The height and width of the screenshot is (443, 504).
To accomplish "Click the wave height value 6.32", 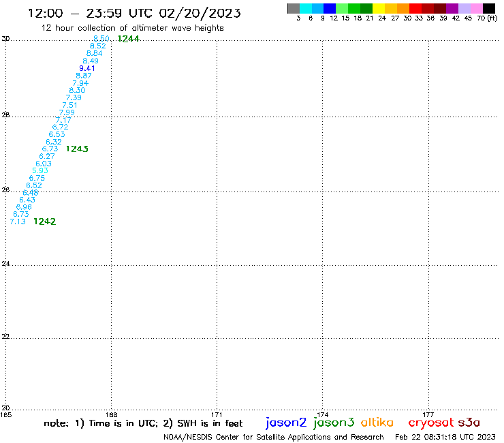I will [54, 142].
